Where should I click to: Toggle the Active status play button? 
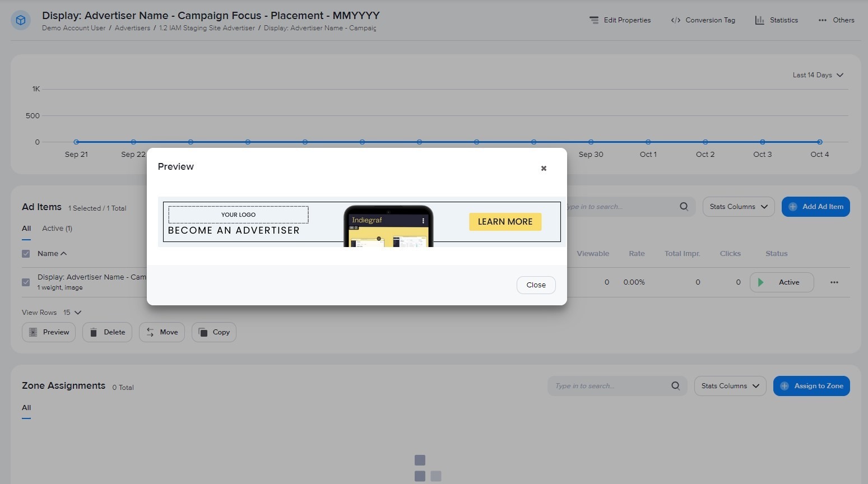click(x=760, y=282)
